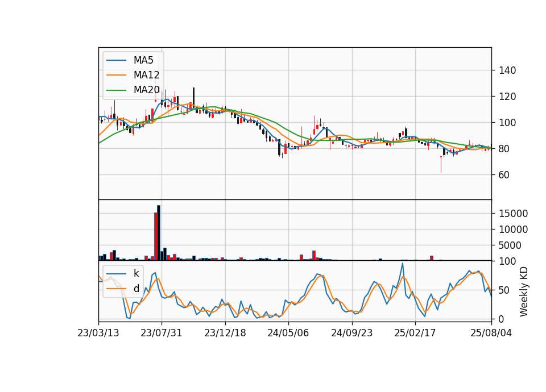
Task: Click the 140 price axis label
Action: [x=507, y=70]
